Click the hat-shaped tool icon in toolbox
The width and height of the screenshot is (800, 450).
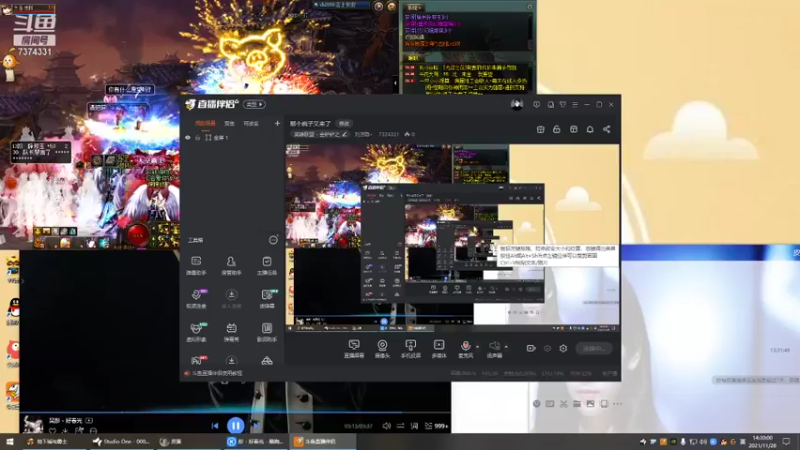[267, 361]
